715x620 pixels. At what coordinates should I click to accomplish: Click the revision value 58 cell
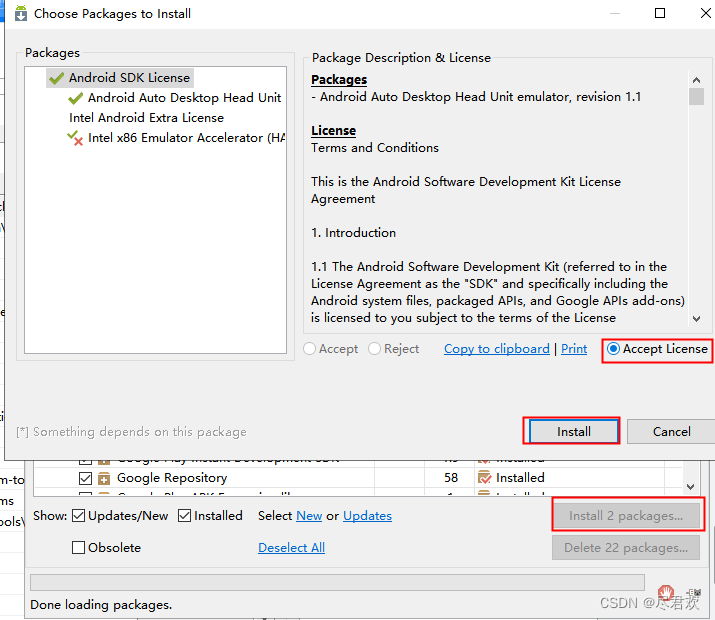coord(451,478)
